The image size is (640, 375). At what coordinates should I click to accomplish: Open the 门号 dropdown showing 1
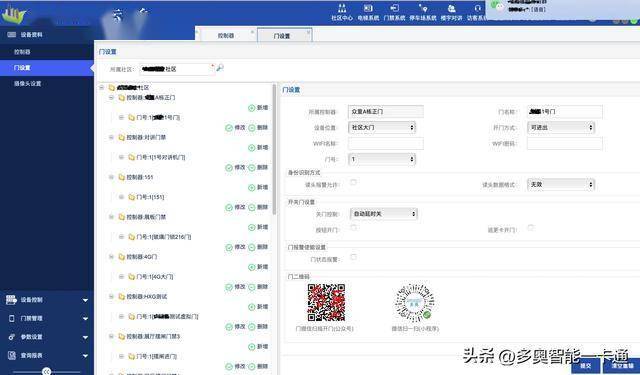[x=382, y=159]
